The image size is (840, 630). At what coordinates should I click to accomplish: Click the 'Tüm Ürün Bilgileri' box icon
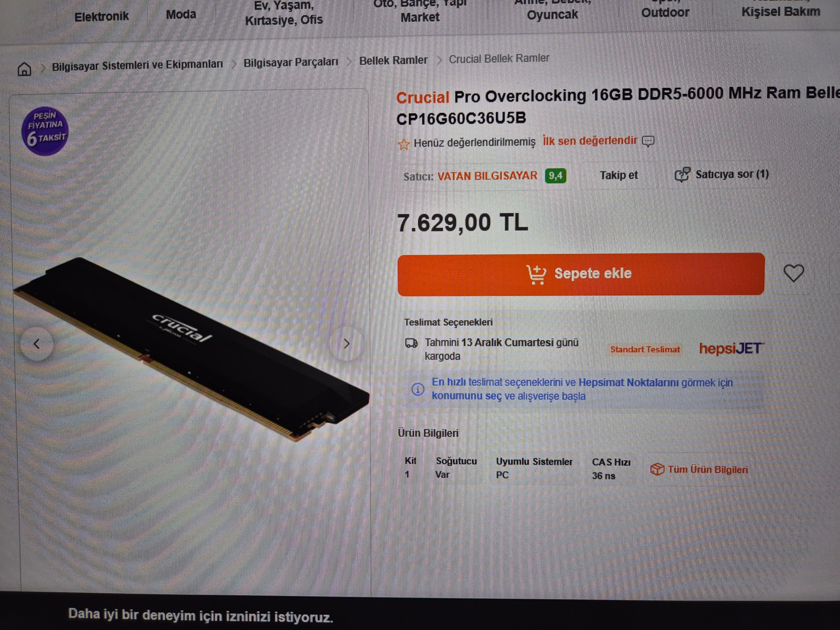657,469
